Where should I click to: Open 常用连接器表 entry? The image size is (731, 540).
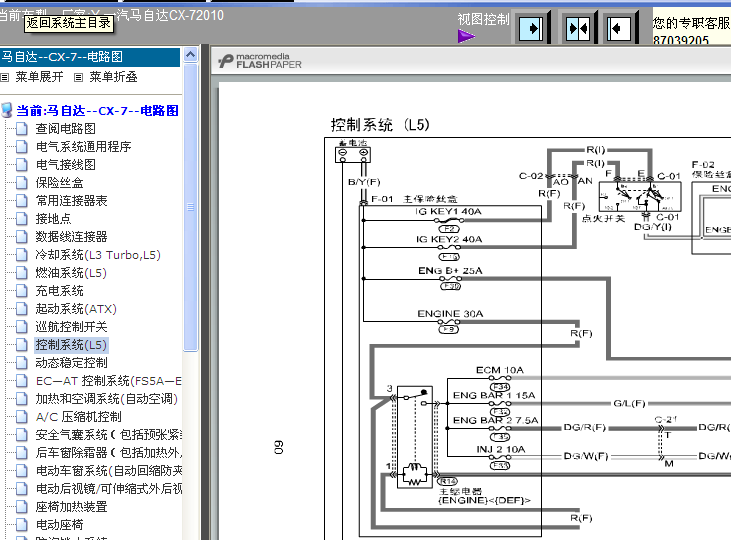(x=71, y=201)
